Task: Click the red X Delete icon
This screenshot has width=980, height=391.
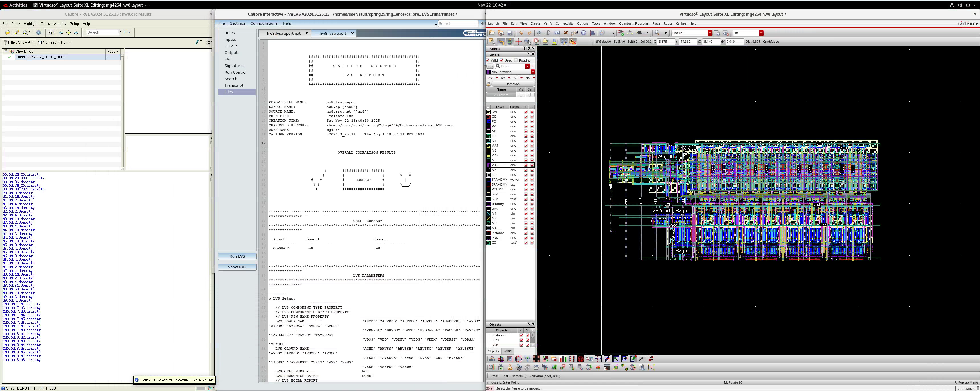Action: tap(566, 33)
